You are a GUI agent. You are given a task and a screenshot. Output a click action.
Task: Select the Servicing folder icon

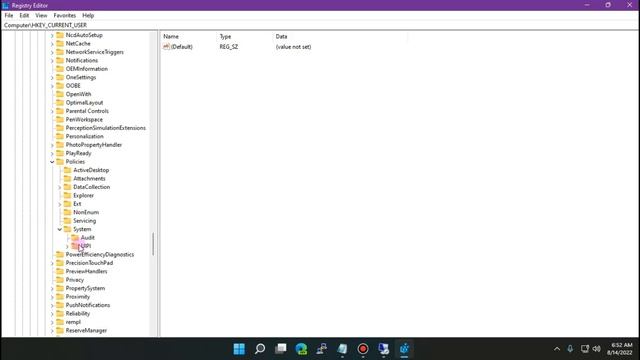(x=67, y=220)
